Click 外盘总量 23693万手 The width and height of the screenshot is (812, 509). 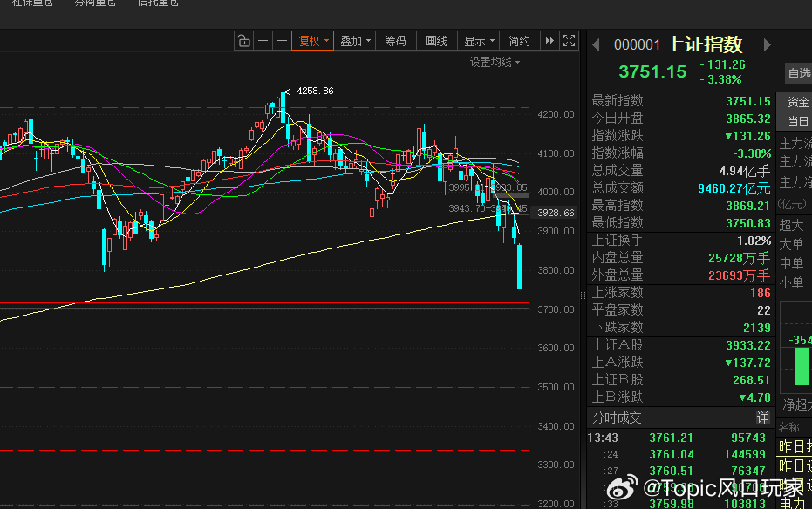tap(739, 275)
